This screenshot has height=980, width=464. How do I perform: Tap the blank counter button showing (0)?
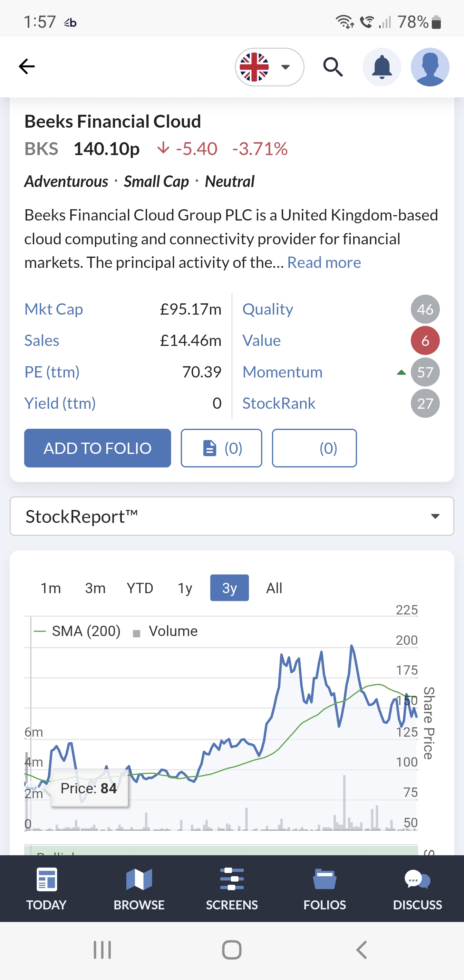(314, 448)
